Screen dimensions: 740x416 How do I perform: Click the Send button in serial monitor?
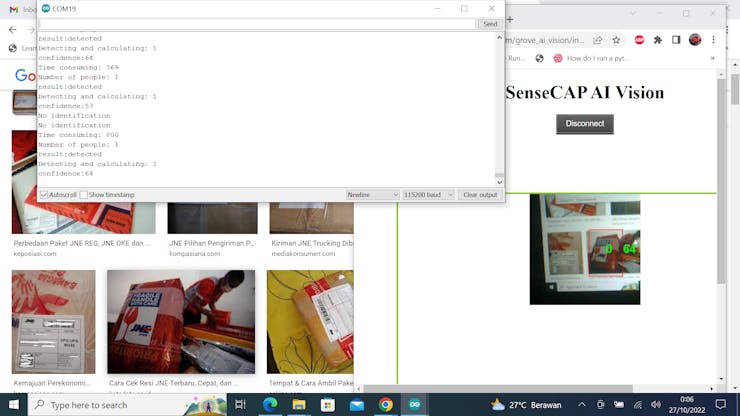pos(490,24)
